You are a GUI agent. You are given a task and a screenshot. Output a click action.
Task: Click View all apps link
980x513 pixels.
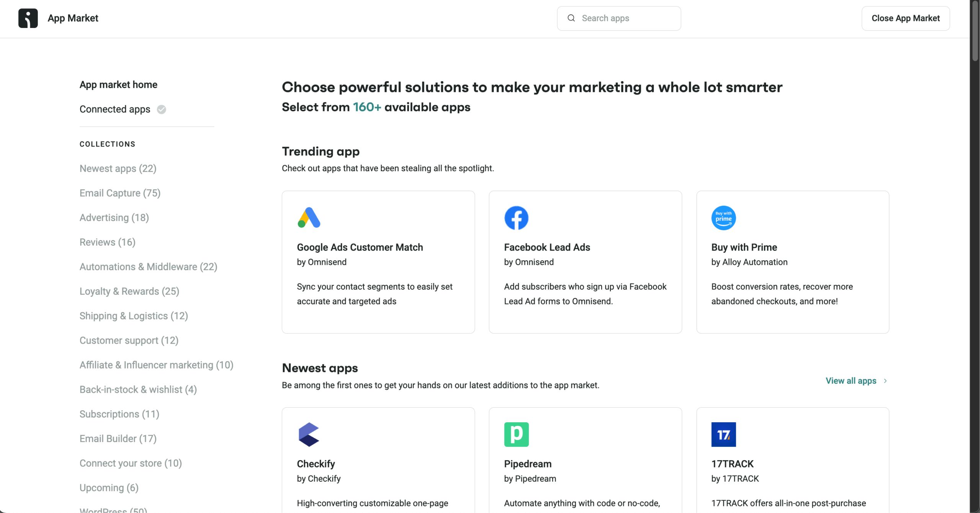851,381
